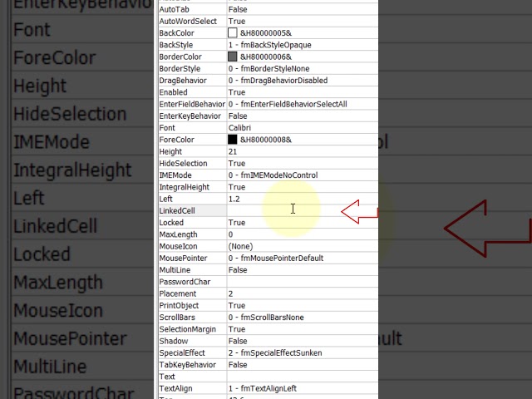Click the IntegralHeight value True
This screenshot has width=532, height=399.
(237, 187)
